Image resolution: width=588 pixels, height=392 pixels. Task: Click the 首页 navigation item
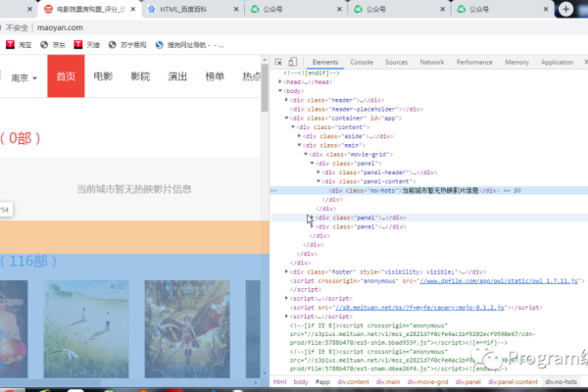[66, 76]
